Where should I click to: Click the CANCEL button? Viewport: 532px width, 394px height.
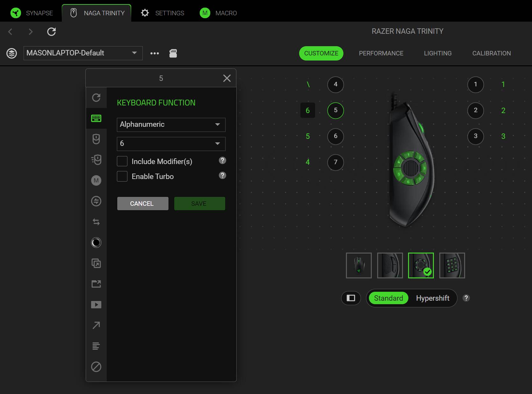143,204
